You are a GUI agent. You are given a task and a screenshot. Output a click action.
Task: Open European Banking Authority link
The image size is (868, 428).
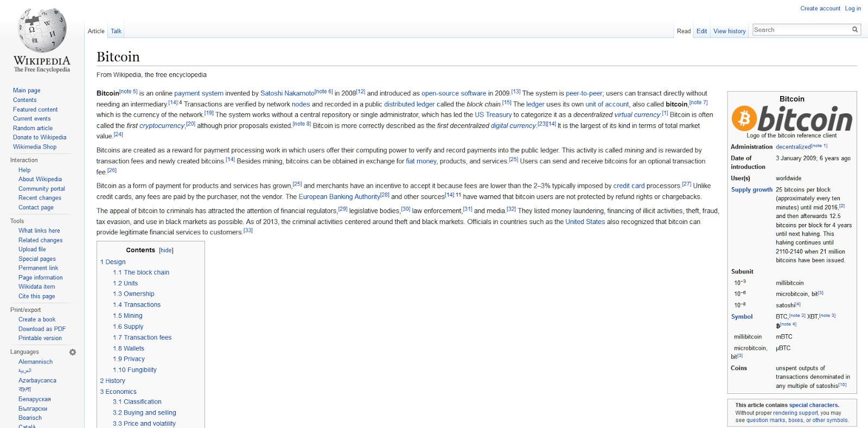[x=339, y=197]
